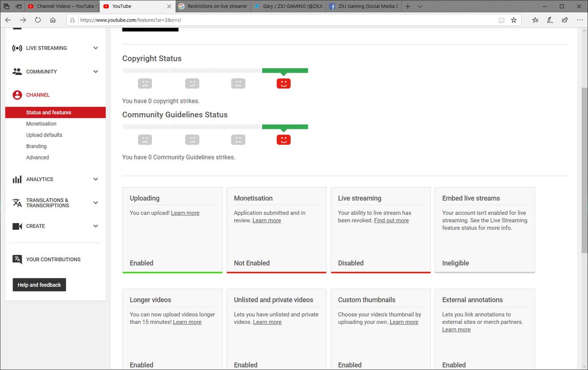Click Learn more on External annotations card
The height and width of the screenshot is (370, 588).
pos(456,329)
